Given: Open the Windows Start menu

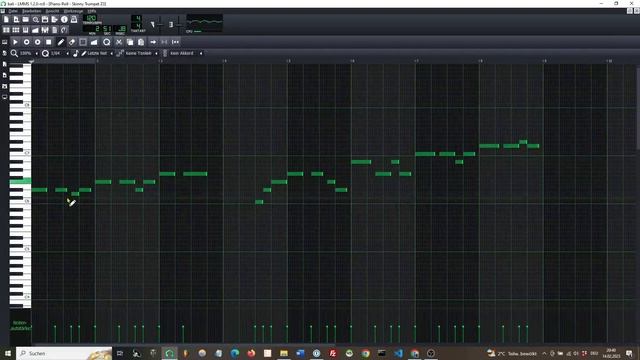Looking at the screenshot, I should coord(8,353).
